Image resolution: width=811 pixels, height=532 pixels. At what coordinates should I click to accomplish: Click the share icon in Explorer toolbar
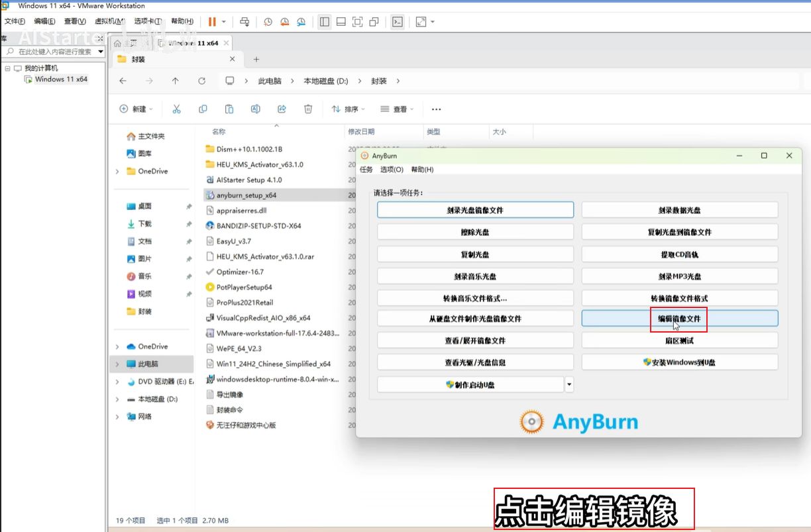click(x=282, y=109)
